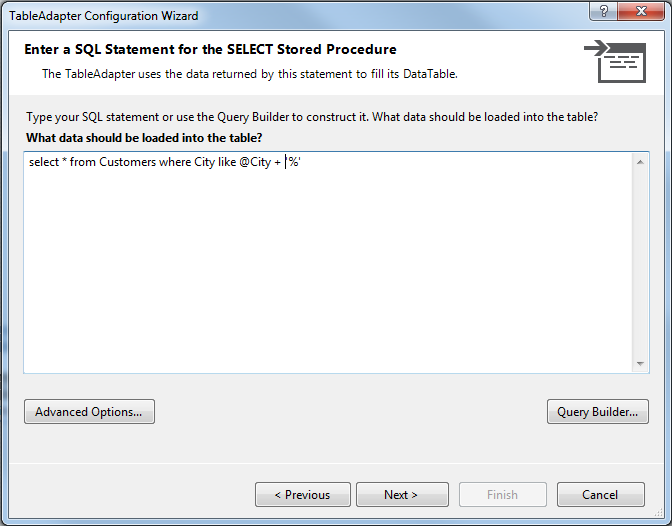Viewport: 672px width, 526px height.
Task: Place cursor on the select keyword
Action: [44, 162]
